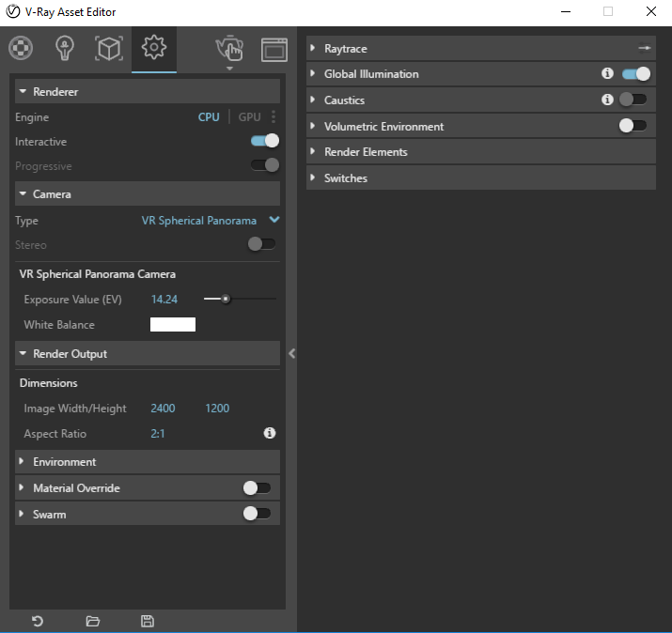Click Global Illumination info icon
The height and width of the screenshot is (633, 672).
(x=607, y=73)
